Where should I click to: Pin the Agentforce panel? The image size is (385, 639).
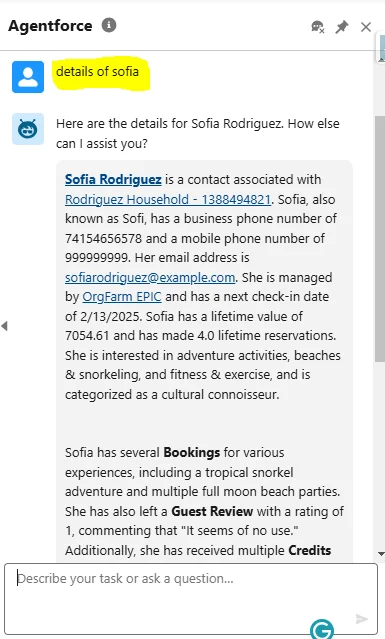coord(341,27)
